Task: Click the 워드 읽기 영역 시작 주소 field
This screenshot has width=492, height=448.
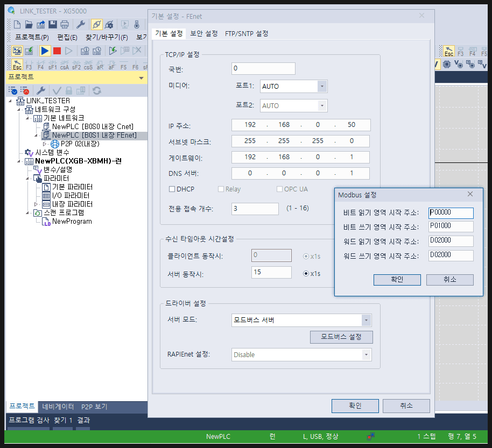Action: click(451, 241)
